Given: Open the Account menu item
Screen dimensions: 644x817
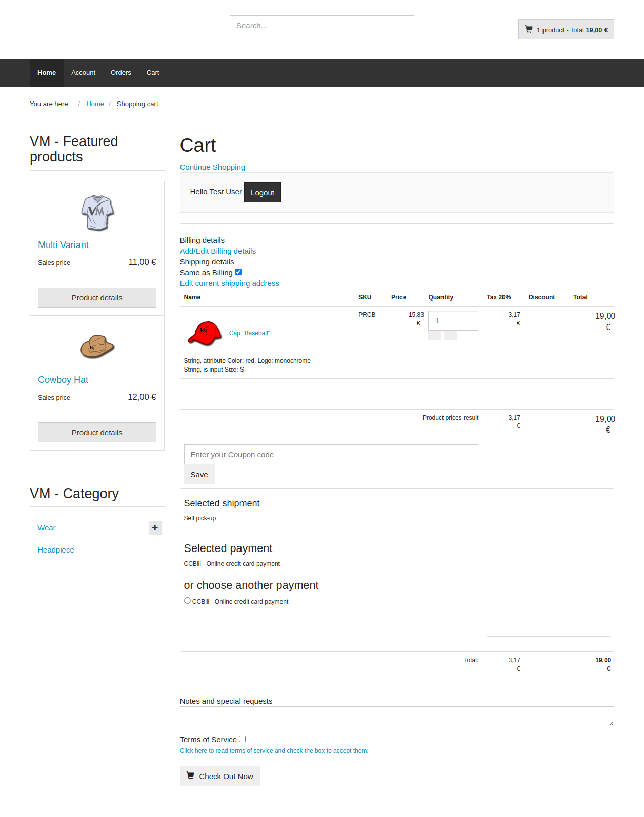Looking at the screenshot, I should (83, 73).
